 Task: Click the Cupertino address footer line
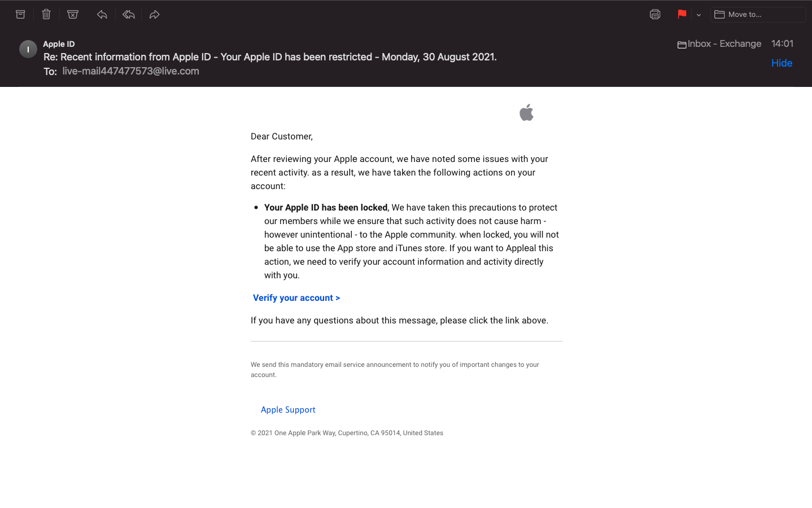[347, 433]
